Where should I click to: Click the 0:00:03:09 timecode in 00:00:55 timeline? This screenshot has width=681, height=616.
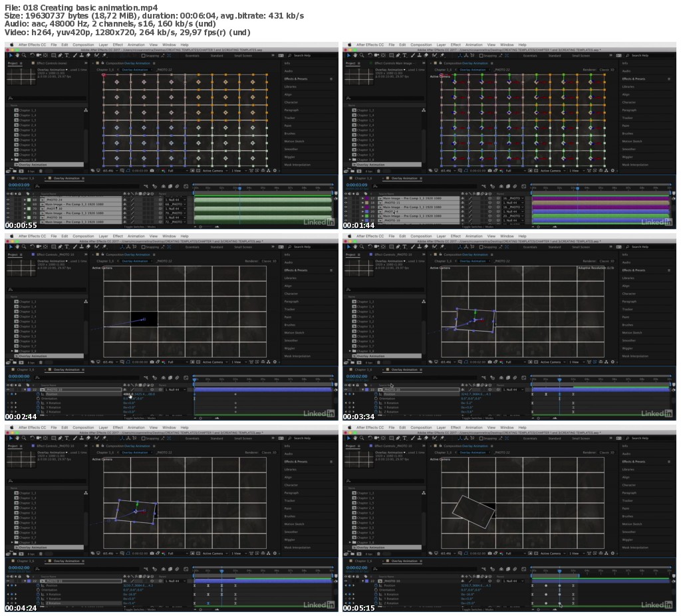[x=19, y=185]
